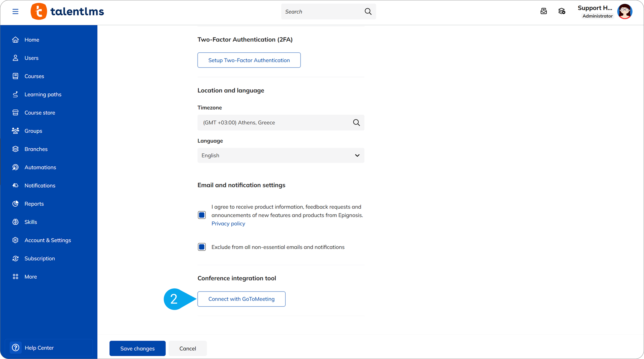Open the Privacy policy link
The image size is (644, 359).
point(228,223)
